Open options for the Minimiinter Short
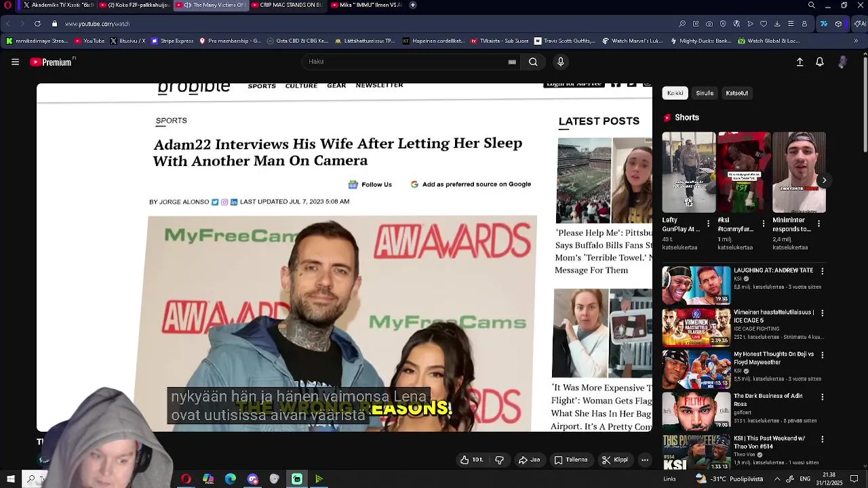Screen dimensions: 868x488 pyautogui.click(x=818, y=223)
